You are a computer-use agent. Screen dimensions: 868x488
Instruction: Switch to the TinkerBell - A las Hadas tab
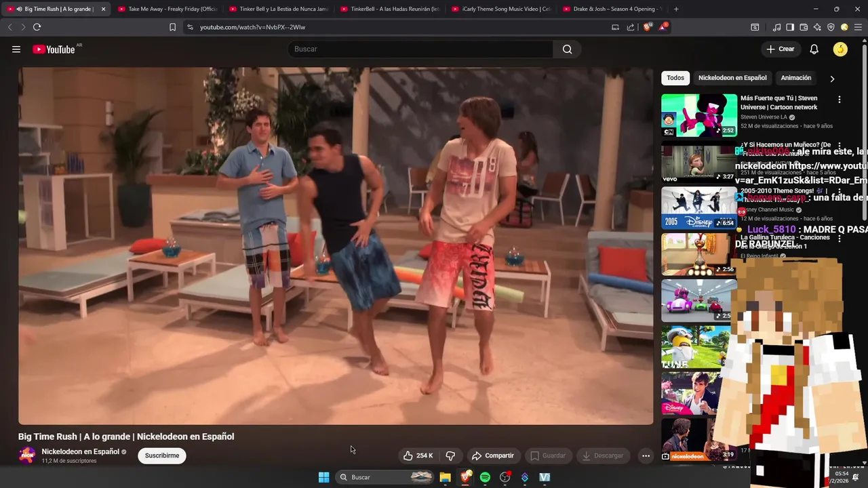click(389, 9)
